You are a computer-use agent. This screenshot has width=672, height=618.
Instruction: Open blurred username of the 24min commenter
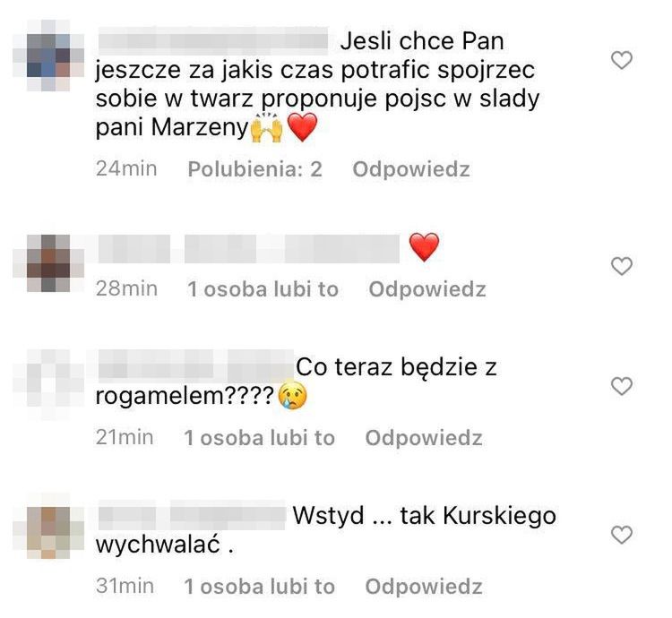213,41
